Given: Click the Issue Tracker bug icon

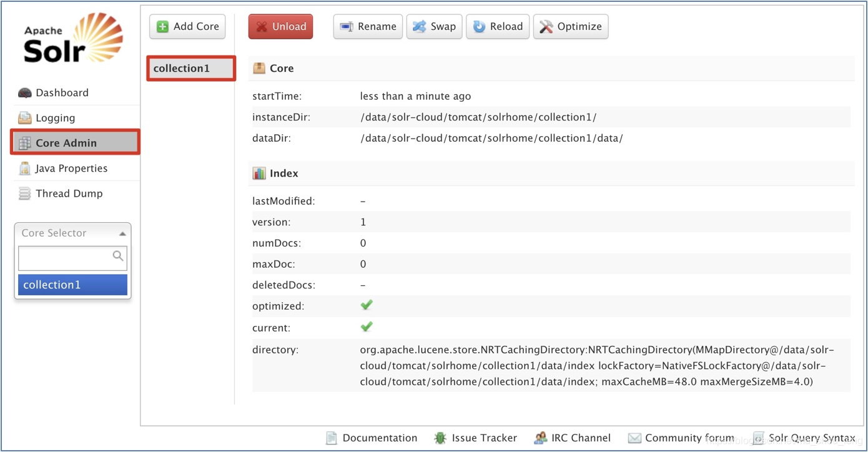Looking at the screenshot, I should (x=440, y=438).
